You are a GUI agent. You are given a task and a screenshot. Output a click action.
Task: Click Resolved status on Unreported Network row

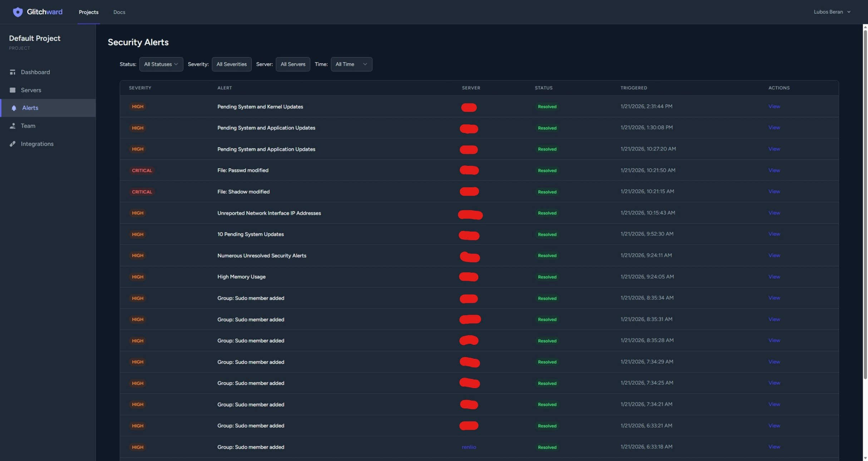547,213
